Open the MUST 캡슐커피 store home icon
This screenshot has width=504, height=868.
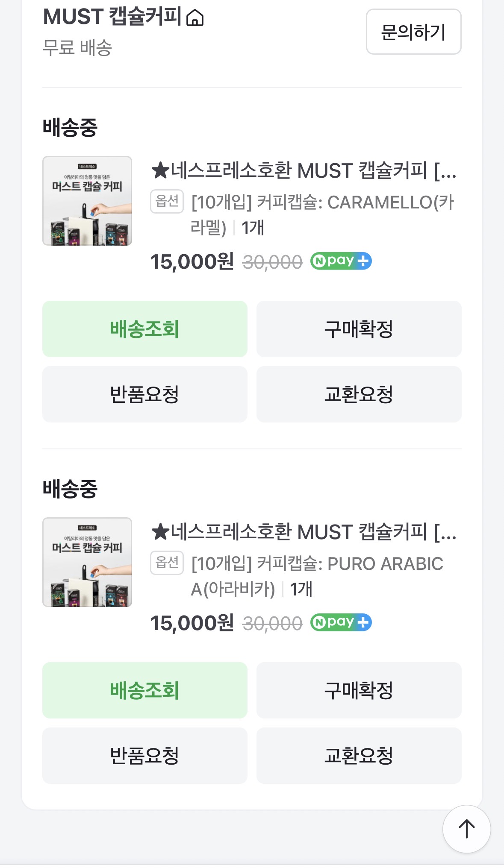point(195,18)
